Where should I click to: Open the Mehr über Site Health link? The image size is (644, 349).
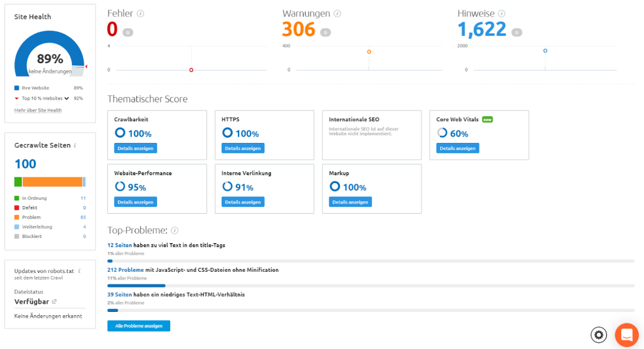pos(38,110)
